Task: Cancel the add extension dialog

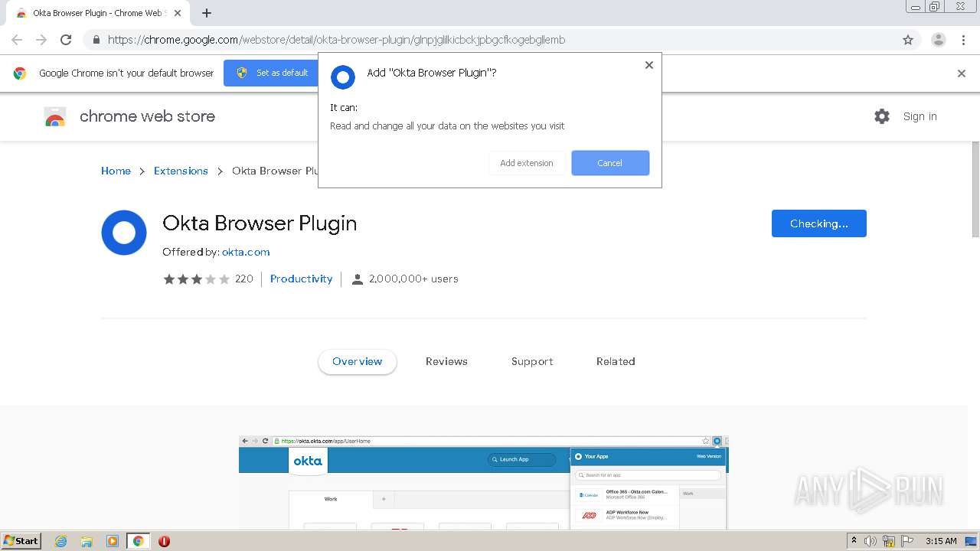Action: tap(610, 163)
